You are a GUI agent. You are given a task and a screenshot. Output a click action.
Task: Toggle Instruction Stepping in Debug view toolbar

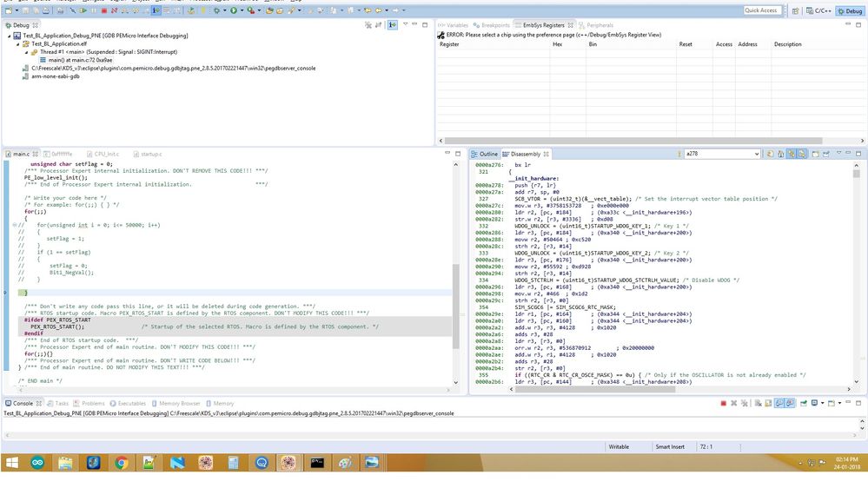[x=393, y=25]
